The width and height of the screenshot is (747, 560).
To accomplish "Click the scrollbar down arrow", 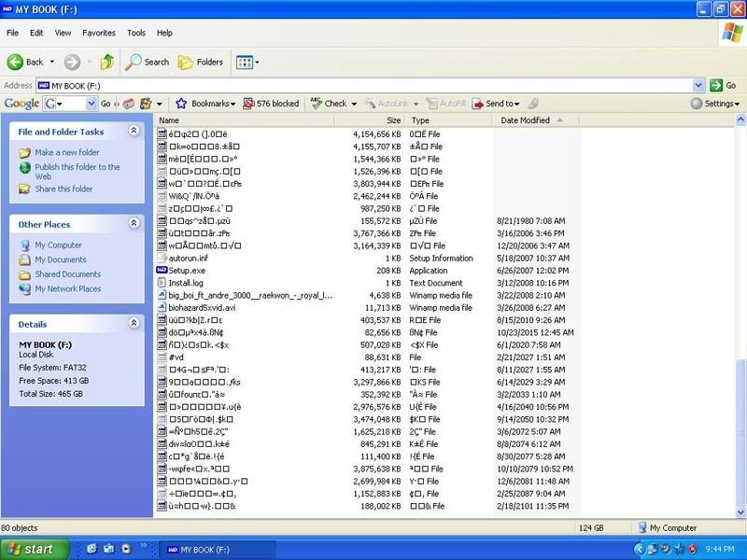I will 740,512.
